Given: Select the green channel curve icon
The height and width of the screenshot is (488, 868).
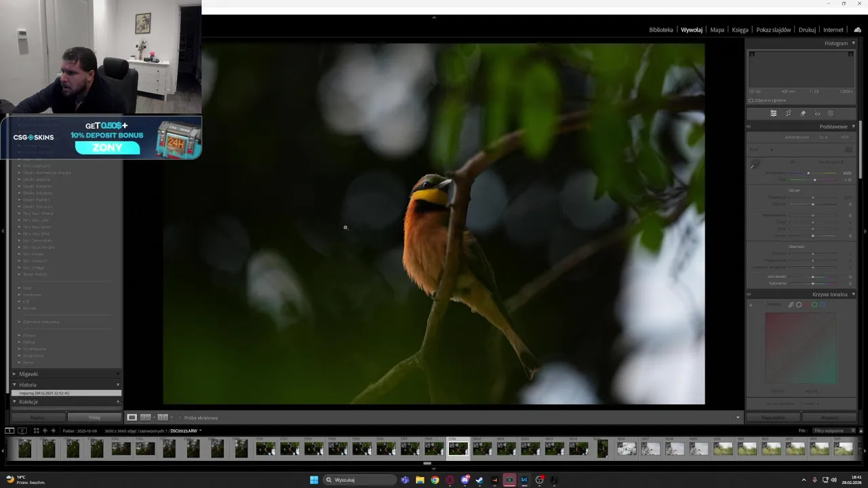Looking at the screenshot, I should [814, 305].
